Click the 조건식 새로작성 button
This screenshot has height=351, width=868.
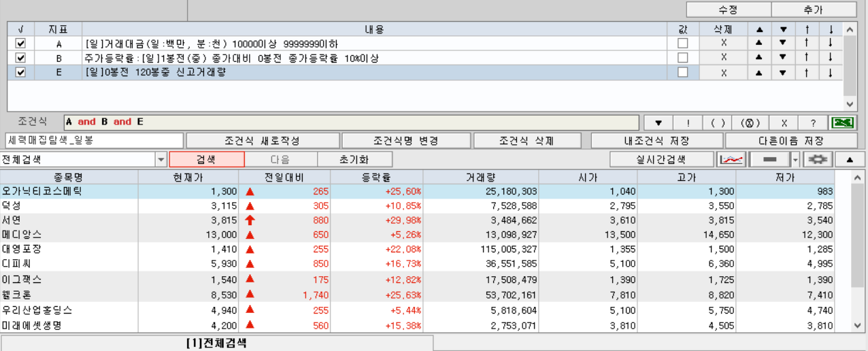point(263,141)
